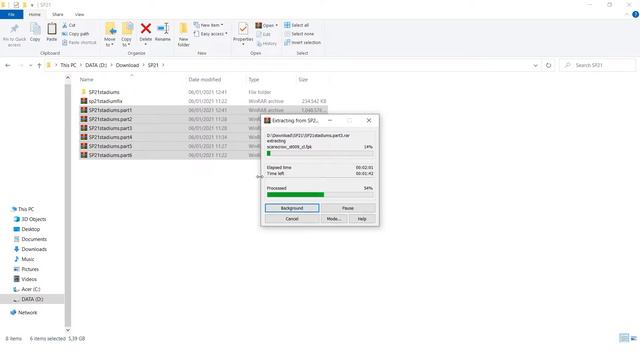Click Select all in ribbon
Screen dimensions: 640x360
point(296,25)
